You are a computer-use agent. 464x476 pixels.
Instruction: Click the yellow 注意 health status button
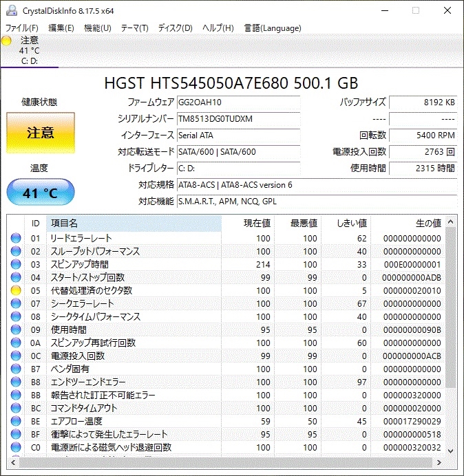pyautogui.click(x=41, y=133)
